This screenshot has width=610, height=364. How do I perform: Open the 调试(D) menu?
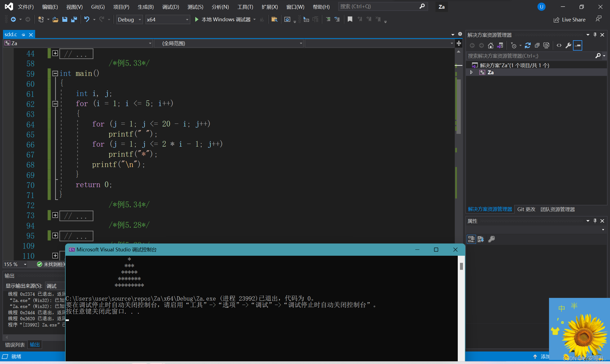170,7
